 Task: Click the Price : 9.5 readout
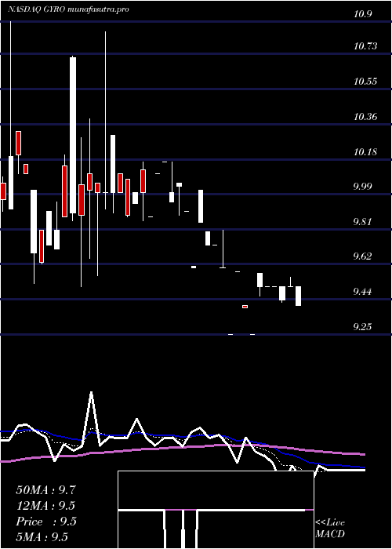(x=45, y=522)
